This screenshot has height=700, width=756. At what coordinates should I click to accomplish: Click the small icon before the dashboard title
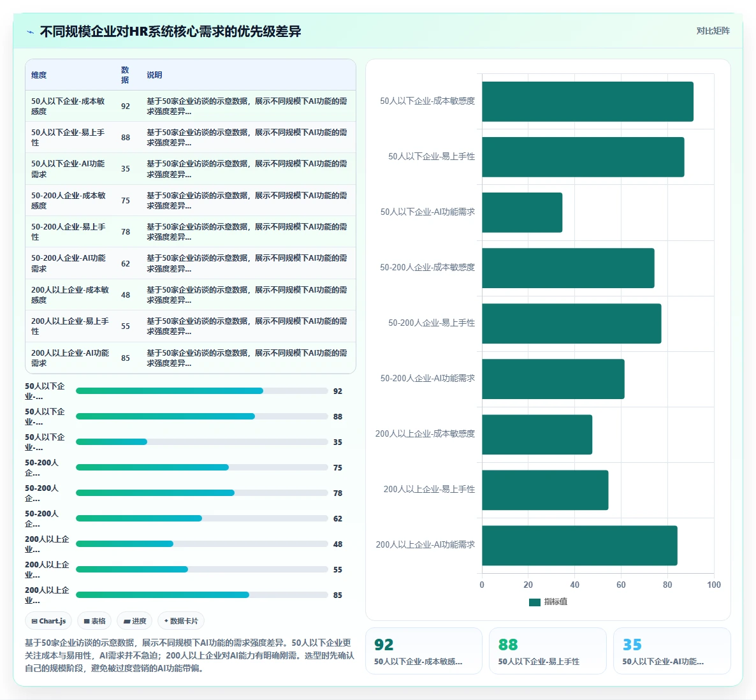[31, 32]
